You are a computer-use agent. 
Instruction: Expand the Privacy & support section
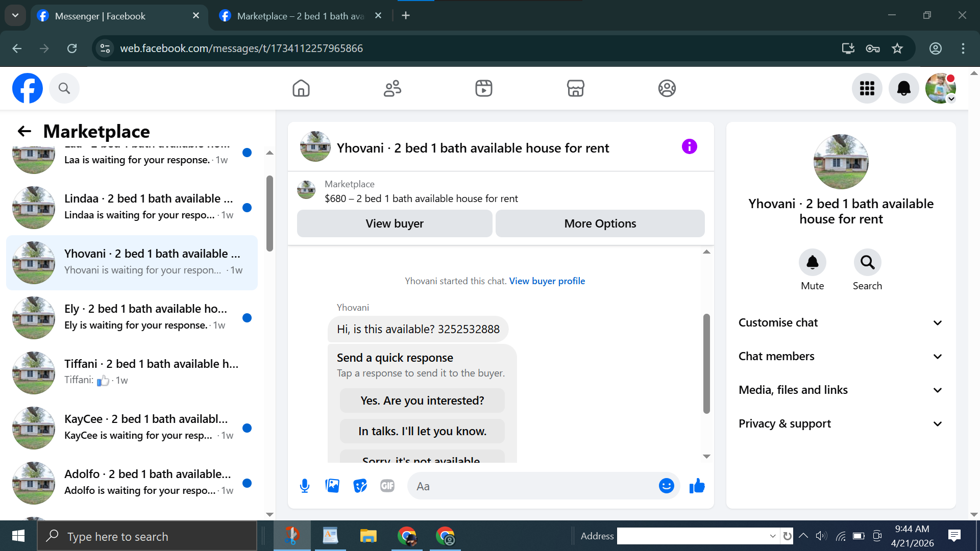tap(841, 424)
